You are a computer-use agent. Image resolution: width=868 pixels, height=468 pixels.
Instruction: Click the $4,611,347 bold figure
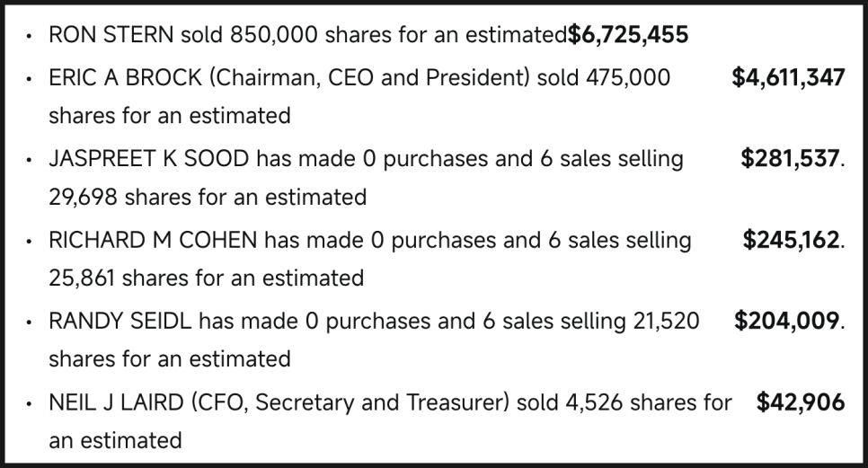point(788,78)
